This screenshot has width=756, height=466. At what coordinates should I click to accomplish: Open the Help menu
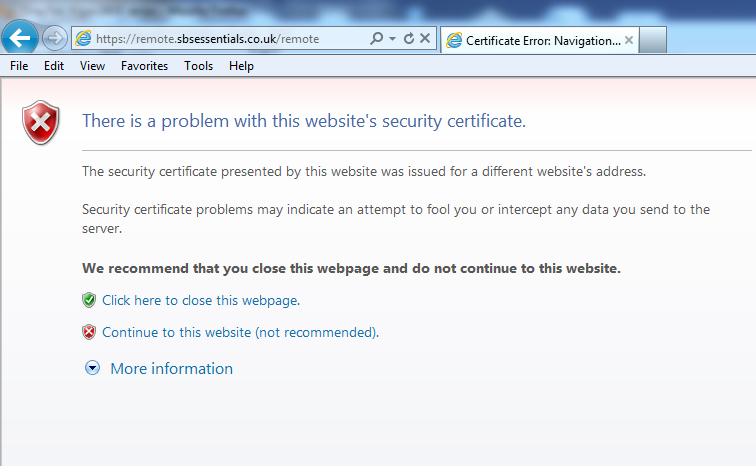[241, 66]
